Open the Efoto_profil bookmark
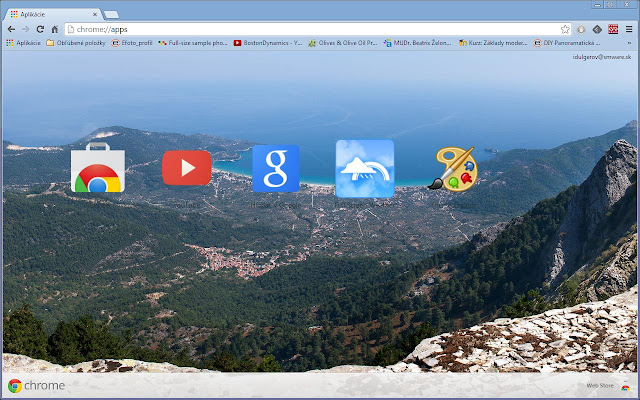Image resolution: width=640 pixels, height=400 pixels. (x=132, y=43)
